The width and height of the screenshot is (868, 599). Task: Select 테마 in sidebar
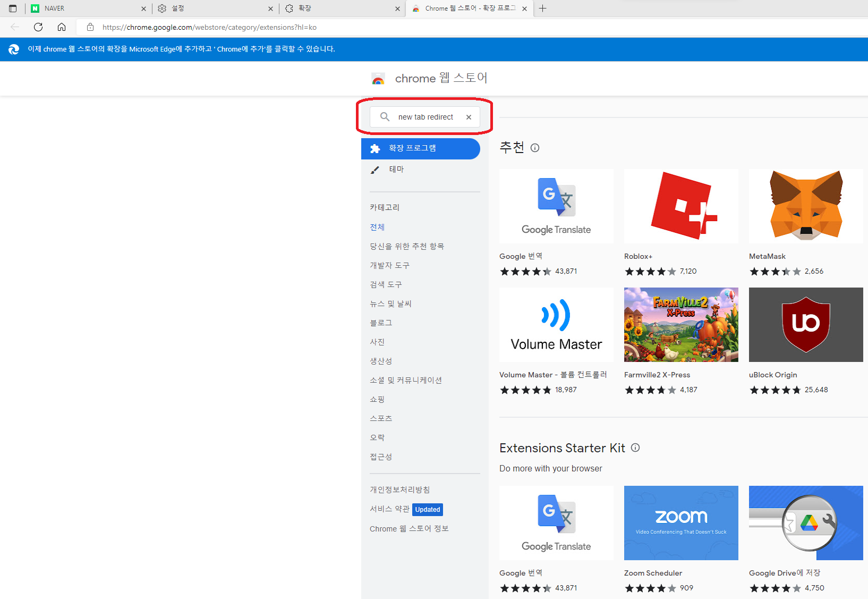pyautogui.click(x=396, y=170)
